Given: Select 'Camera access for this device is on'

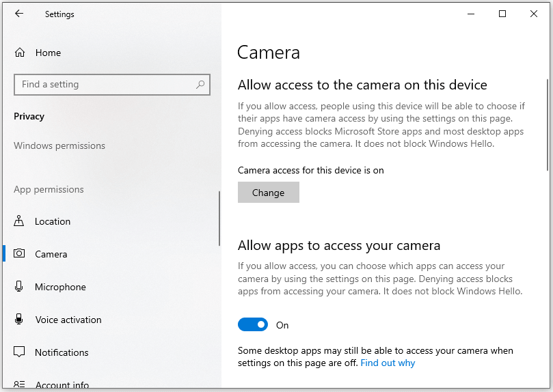Looking at the screenshot, I should click(x=311, y=171).
